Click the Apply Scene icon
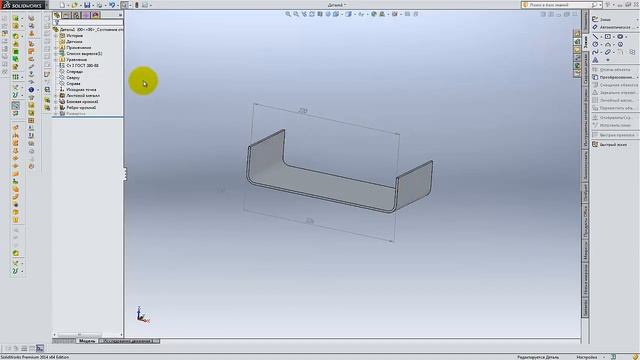Viewport: 640px width, 360px height. click(x=382, y=14)
